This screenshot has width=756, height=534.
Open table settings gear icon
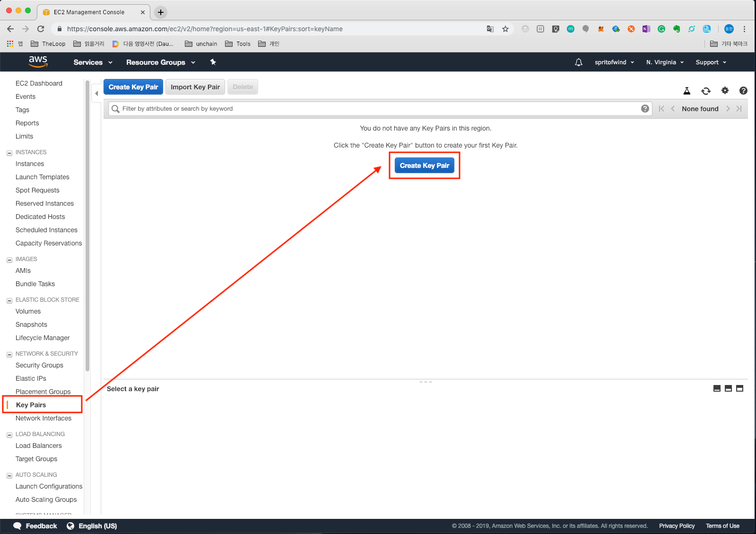(x=725, y=90)
